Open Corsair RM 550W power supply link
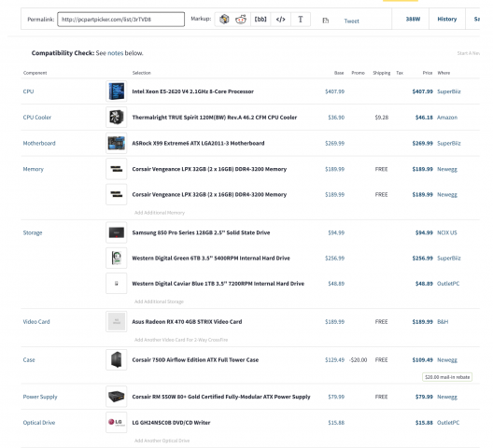 point(221,397)
